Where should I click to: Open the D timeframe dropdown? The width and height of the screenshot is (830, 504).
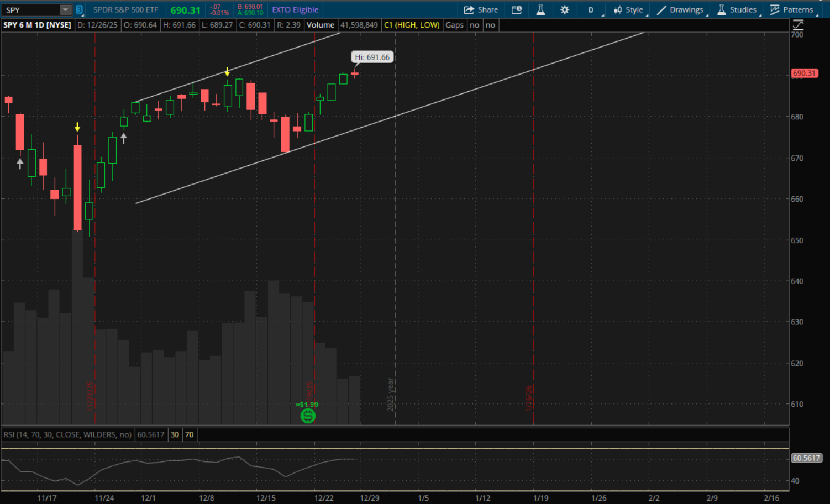(591, 10)
